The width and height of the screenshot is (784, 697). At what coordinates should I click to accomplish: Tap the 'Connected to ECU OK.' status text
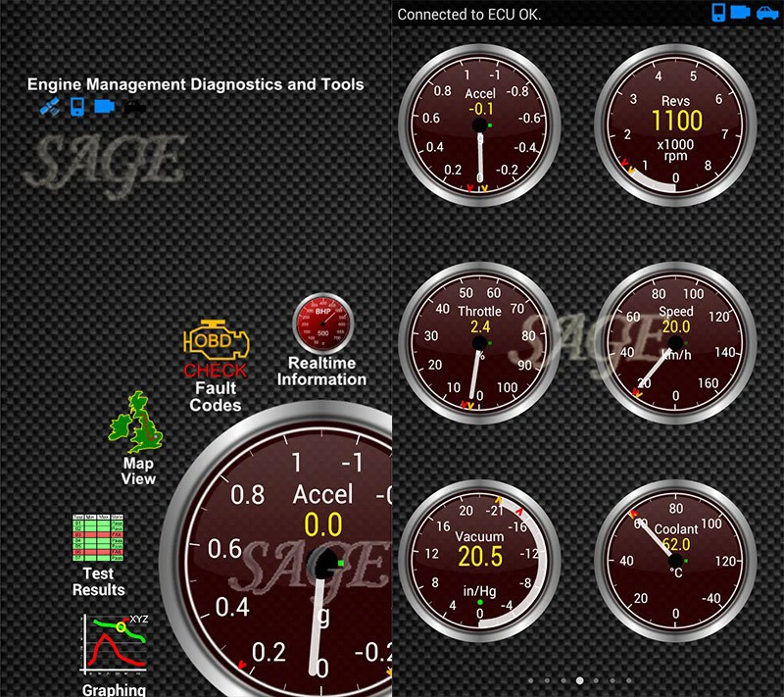(469, 15)
